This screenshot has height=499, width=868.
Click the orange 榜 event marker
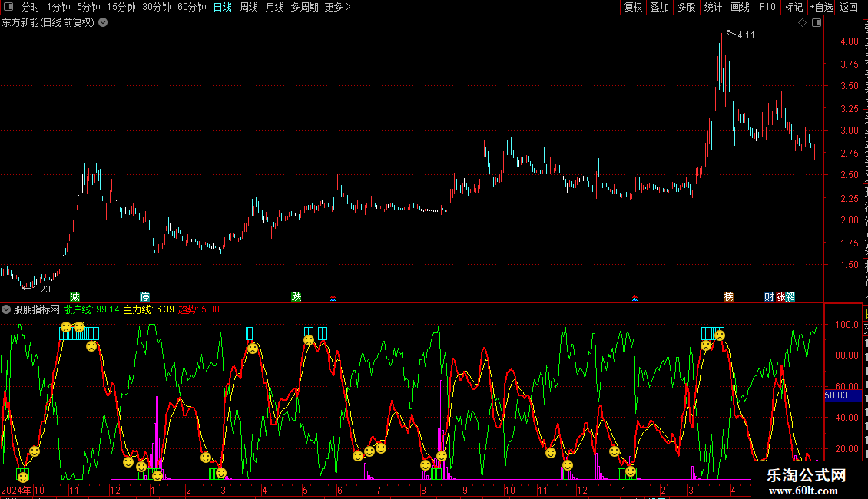[x=728, y=297]
